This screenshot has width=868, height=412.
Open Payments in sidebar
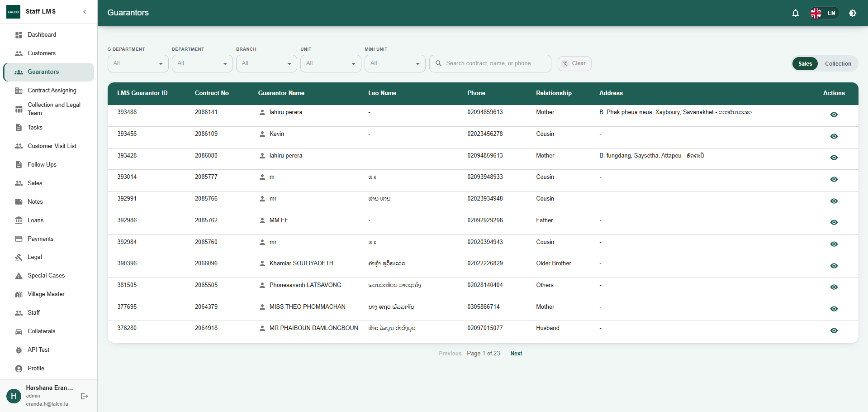pos(49,239)
